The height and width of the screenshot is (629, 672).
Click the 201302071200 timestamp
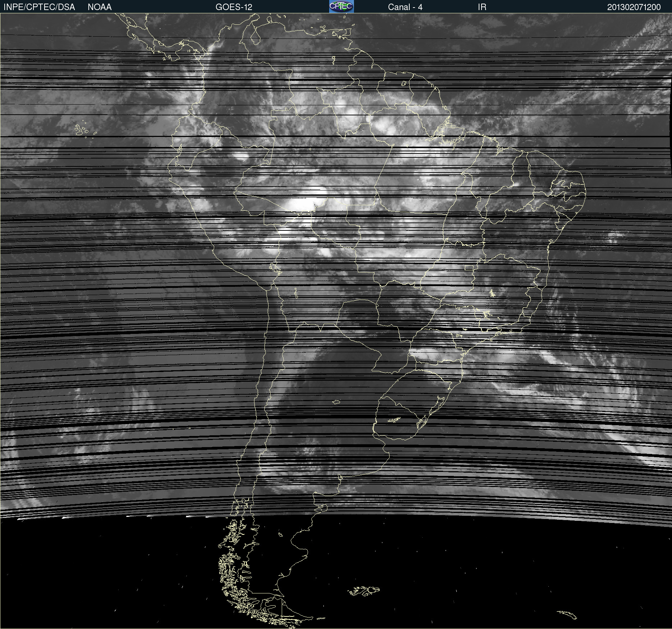click(x=634, y=7)
